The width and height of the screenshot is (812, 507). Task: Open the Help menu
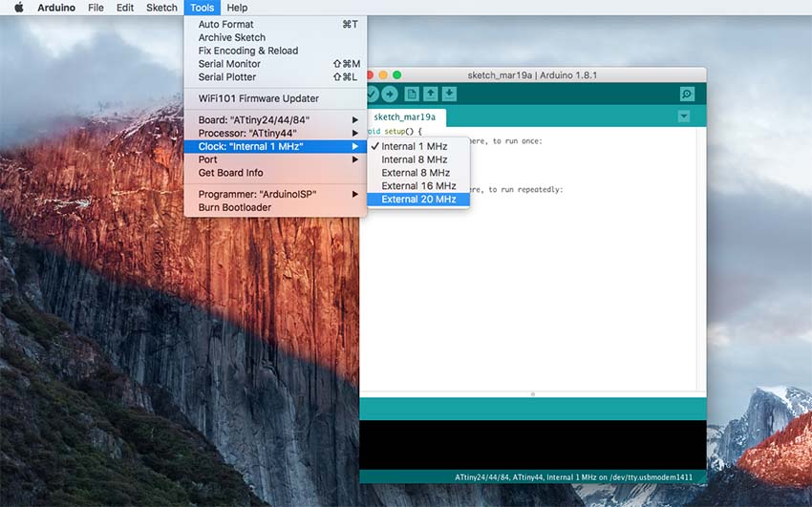[237, 8]
